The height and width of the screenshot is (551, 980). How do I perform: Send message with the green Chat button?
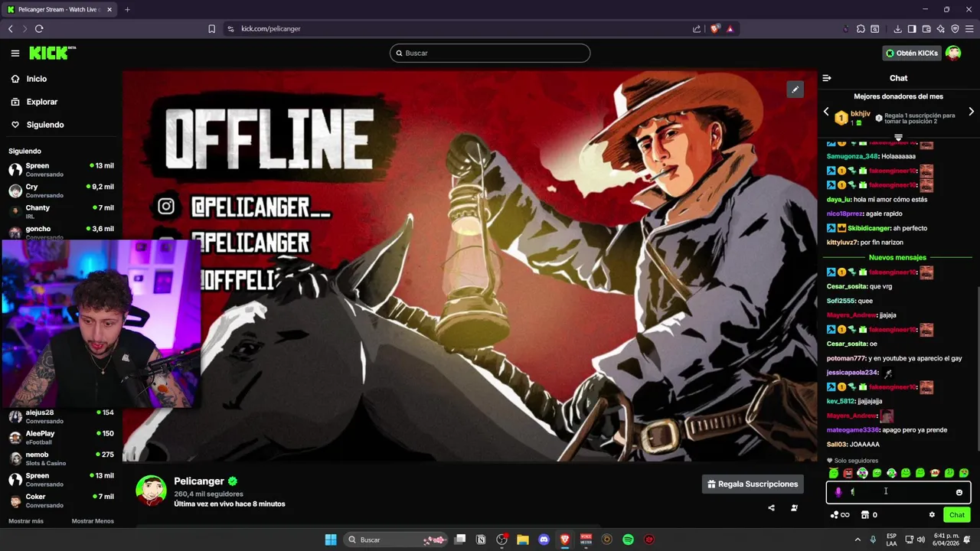(x=956, y=515)
